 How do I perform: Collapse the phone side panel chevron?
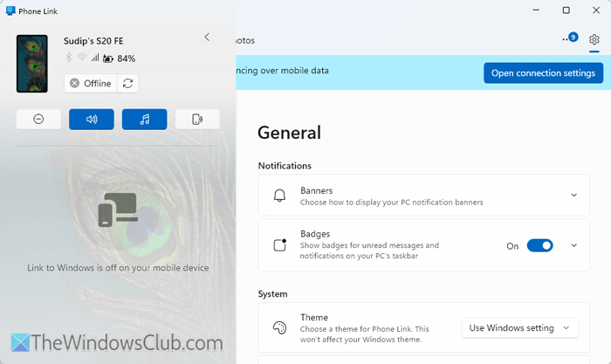pyautogui.click(x=207, y=37)
